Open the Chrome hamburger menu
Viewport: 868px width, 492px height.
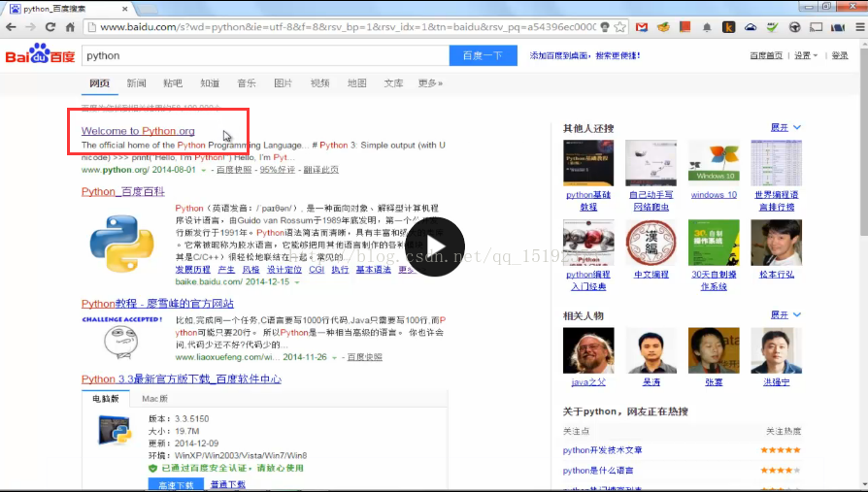[859, 26]
